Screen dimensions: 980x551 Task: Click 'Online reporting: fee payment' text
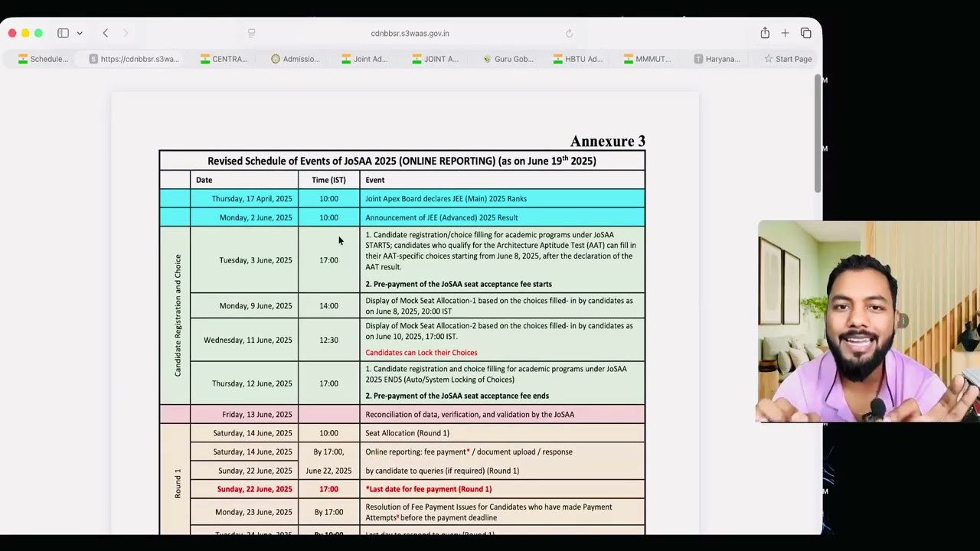(x=469, y=452)
